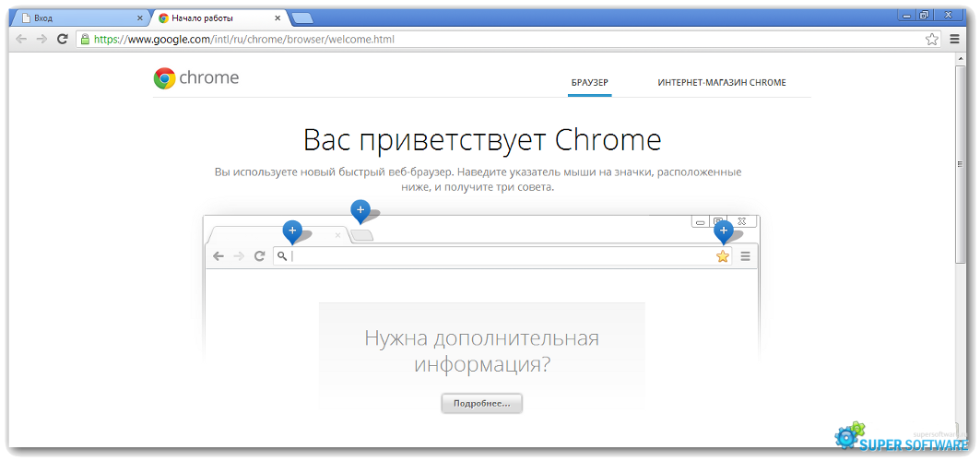Click the blue plus marker above illustrated bookmark star
Image resolution: width=980 pixels, height=461 pixels.
pyautogui.click(x=724, y=231)
